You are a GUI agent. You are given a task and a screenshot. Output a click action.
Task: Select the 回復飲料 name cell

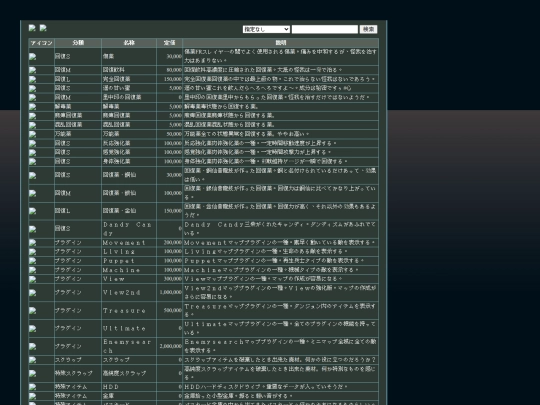(129, 70)
